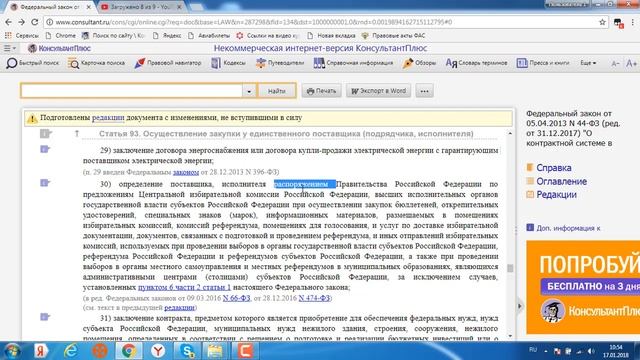Viewport: 640px width, 360px height.
Task: Open File Explorer from taskbar
Action: [x=216, y=351]
